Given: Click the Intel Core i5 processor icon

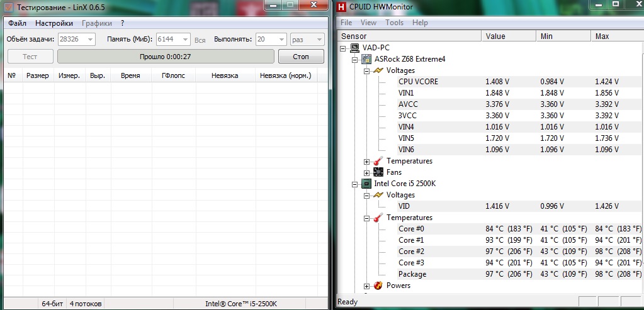Looking at the screenshot, I should pos(366,184).
